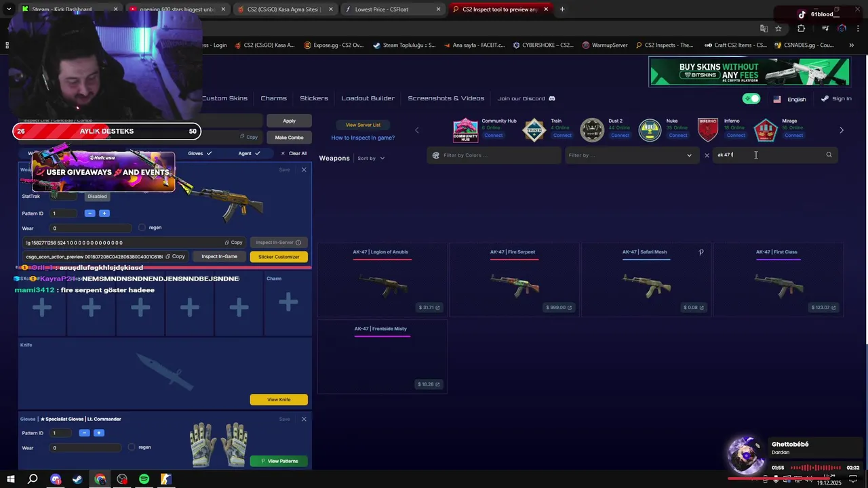Open the English language selector
Image resolution: width=868 pixels, height=488 pixels.
click(790, 99)
